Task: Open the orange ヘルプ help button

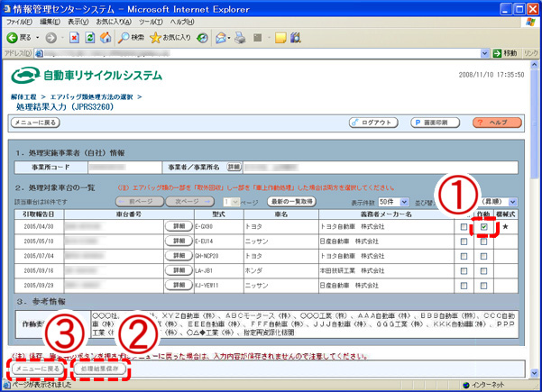Action: 497,123
